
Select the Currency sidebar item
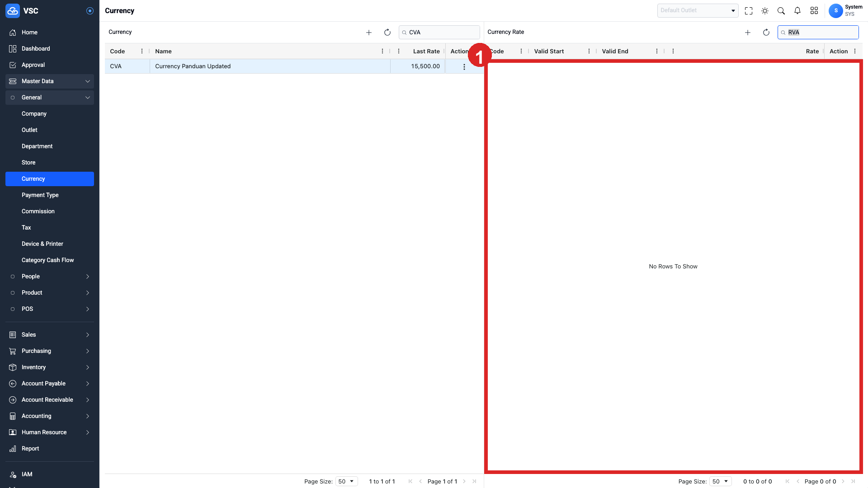[x=50, y=179]
